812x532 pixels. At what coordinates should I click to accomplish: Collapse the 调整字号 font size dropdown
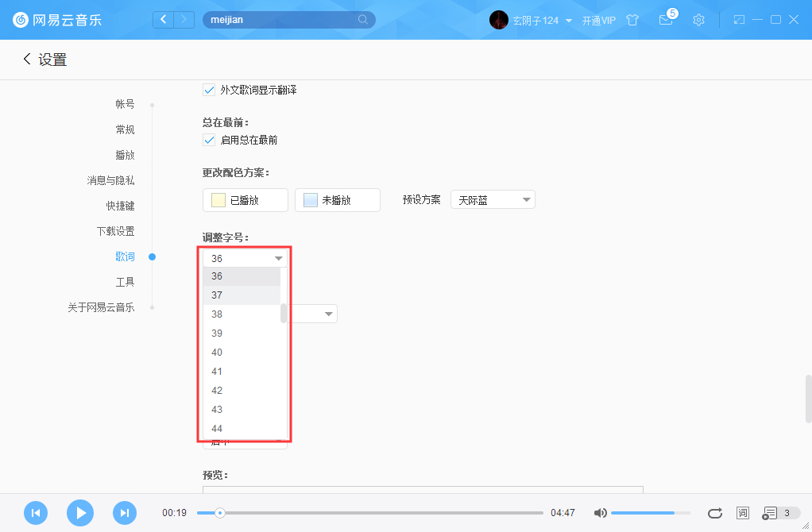point(245,257)
